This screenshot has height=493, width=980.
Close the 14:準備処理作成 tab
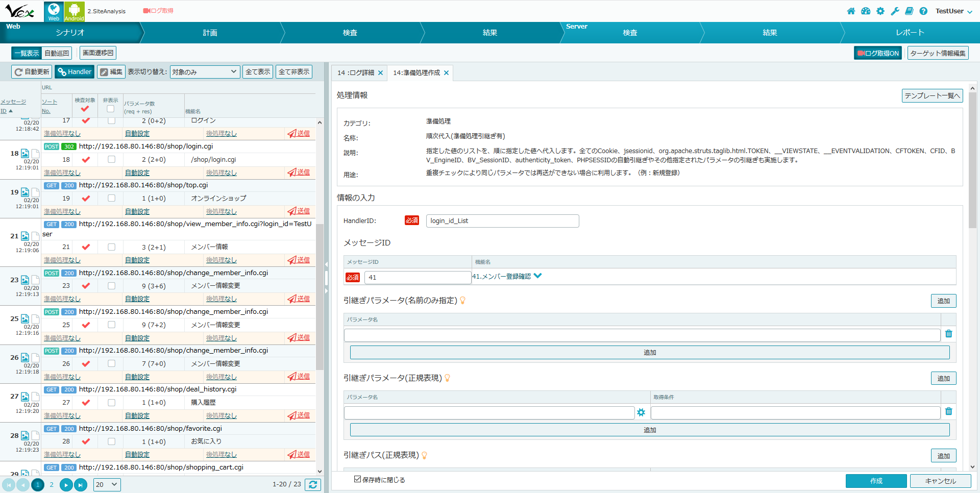click(x=446, y=73)
